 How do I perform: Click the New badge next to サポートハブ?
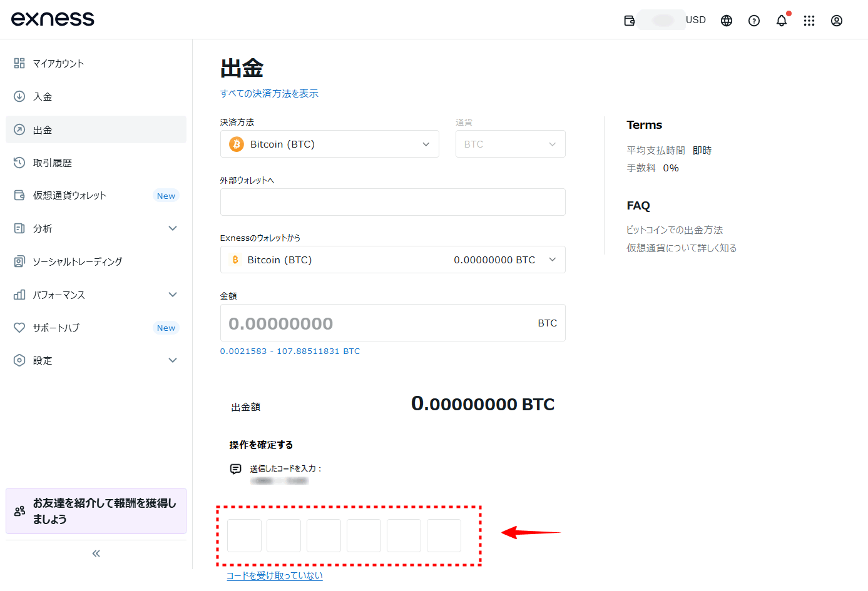coord(166,328)
